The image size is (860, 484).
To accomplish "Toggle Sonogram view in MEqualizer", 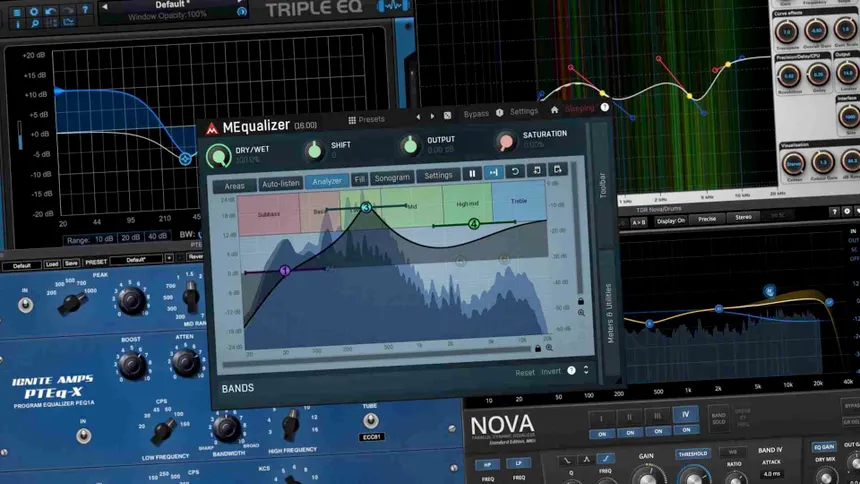I will click(x=392, y=178).
